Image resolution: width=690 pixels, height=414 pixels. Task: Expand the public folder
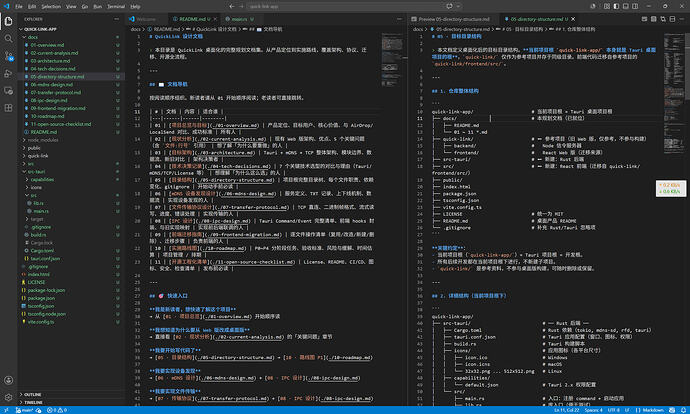(70, 148)
